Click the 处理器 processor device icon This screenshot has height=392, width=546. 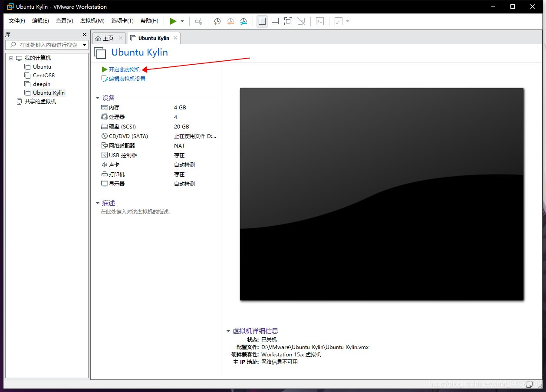coord(104,117)
